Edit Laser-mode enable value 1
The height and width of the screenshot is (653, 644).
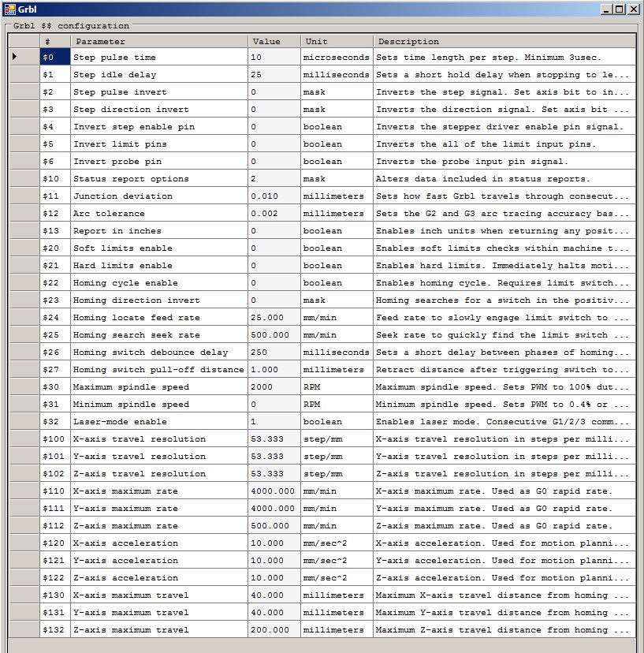(275, 422)
